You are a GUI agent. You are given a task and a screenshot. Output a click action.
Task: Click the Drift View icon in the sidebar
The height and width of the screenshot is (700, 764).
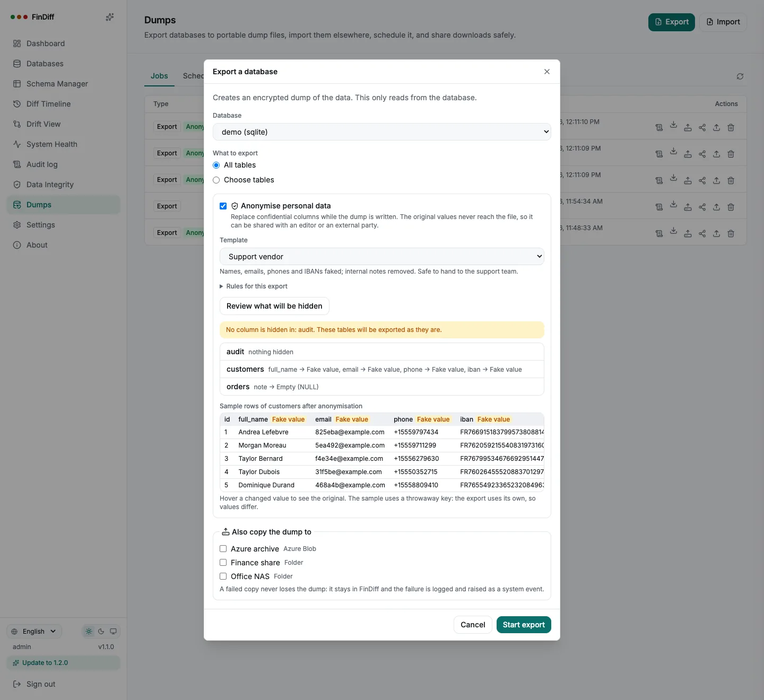tap(17, 124)
